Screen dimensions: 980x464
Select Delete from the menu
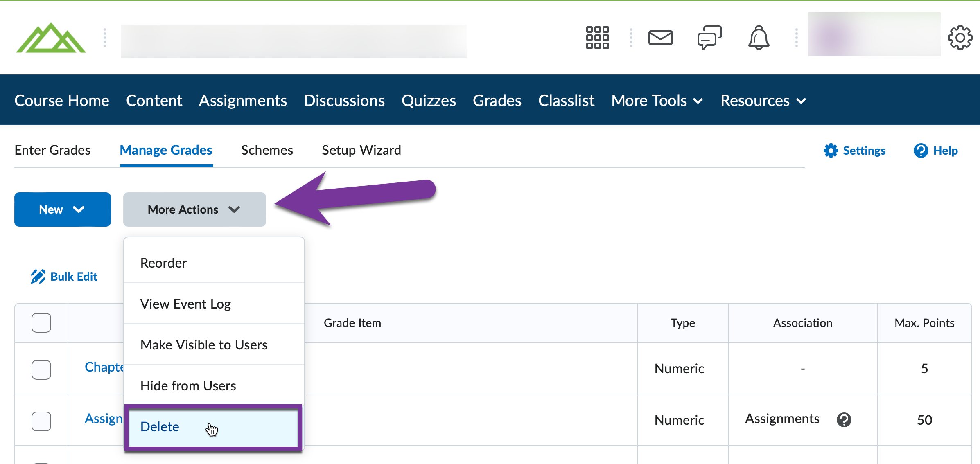tap(160, 427)
